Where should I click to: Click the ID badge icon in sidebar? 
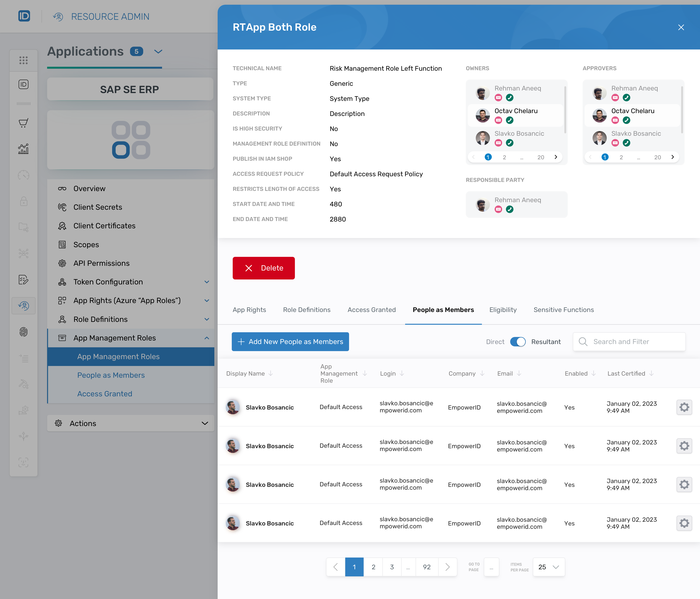(23, 85)
